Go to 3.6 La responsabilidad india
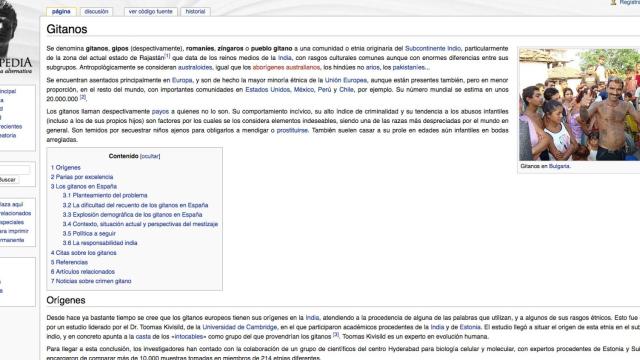Viewport: 640px width, 360px height. (100, 243)
